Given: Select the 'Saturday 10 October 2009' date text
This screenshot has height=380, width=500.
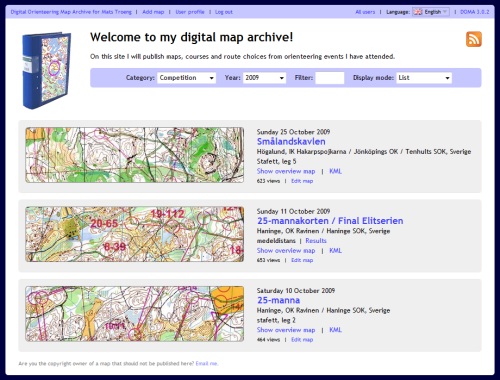Looking at the screenshot, I should point(296,291).
